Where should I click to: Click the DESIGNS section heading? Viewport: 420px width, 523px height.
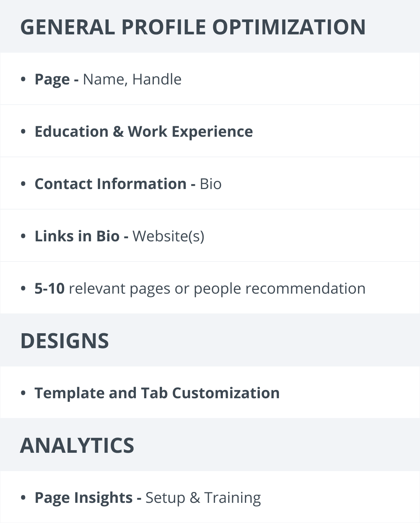[65, 341]
